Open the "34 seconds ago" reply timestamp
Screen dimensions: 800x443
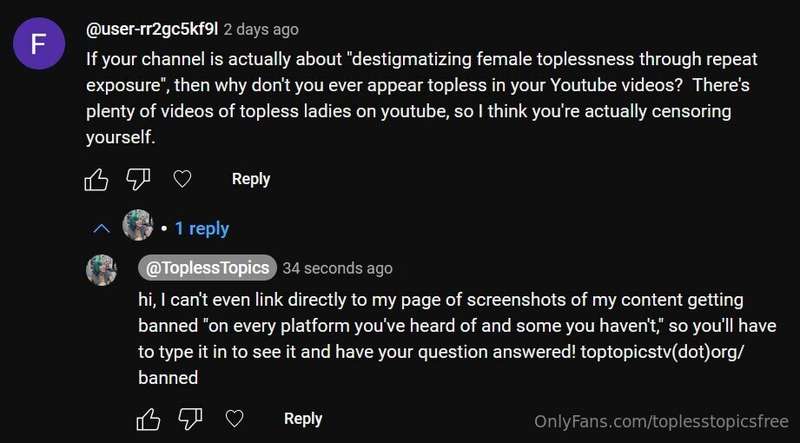point(338,268)
